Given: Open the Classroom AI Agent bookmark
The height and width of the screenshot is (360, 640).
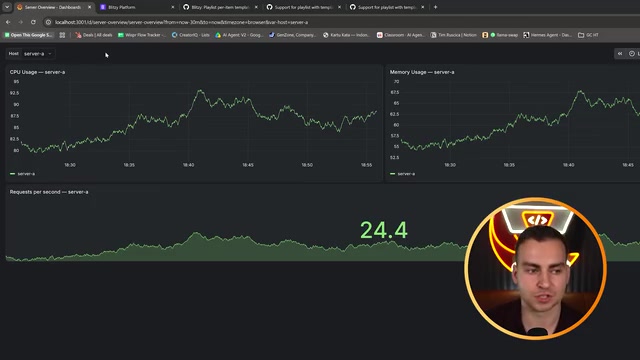Looking at the screenshot, I should coord(401,35).
